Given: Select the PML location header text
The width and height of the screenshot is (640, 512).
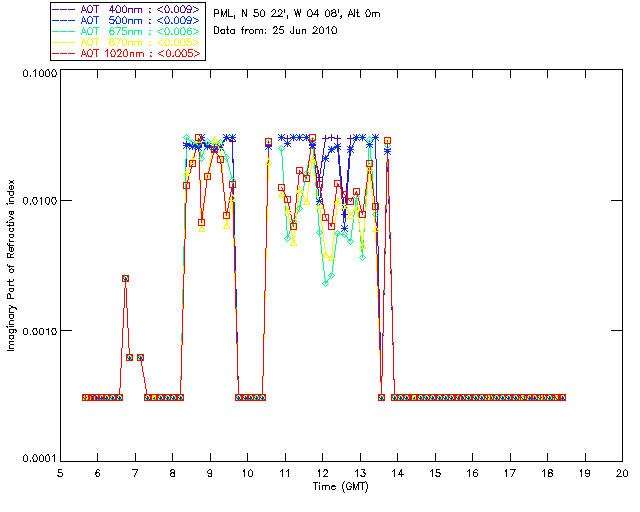Looking at the screenshot, I should coord(297,14).
